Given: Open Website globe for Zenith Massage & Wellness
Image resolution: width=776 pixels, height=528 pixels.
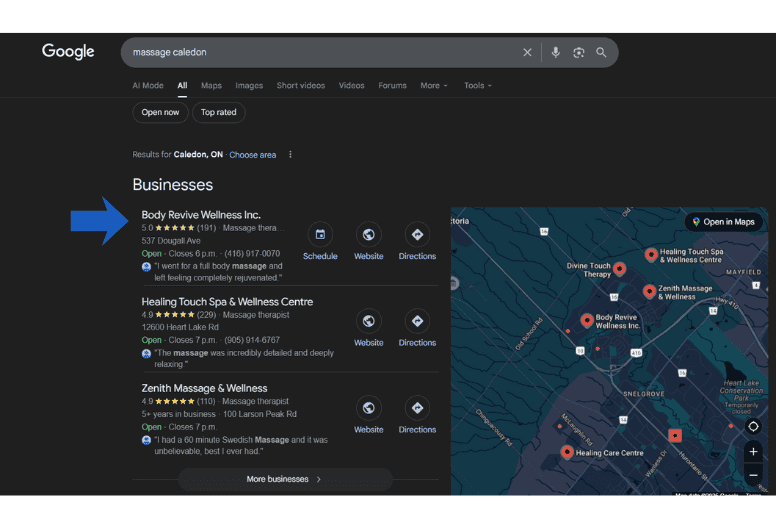Looking at the screenshot, I should [369, 408].
